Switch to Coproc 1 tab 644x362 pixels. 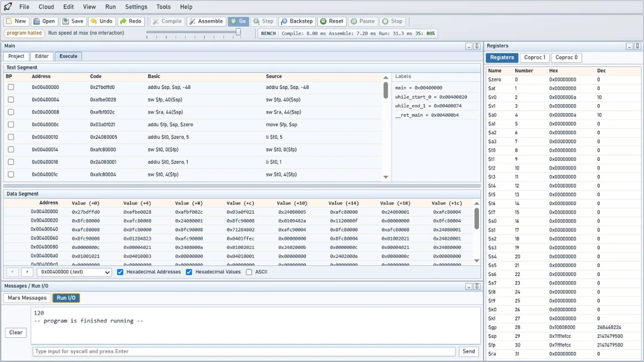coord(535,57)
